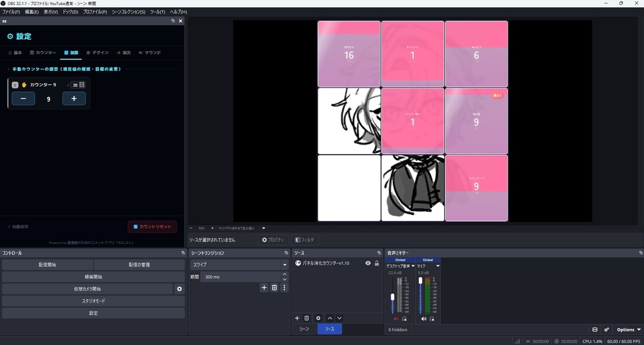Open the 編集(E) menu

[31, 12]
